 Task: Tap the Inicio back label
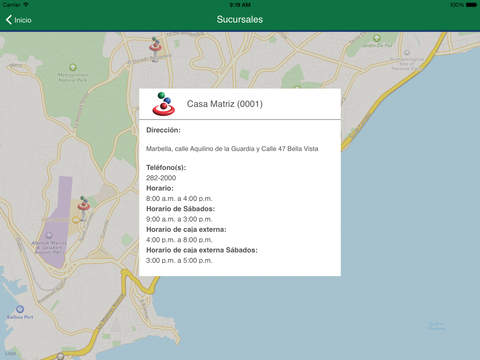[23, 20]
